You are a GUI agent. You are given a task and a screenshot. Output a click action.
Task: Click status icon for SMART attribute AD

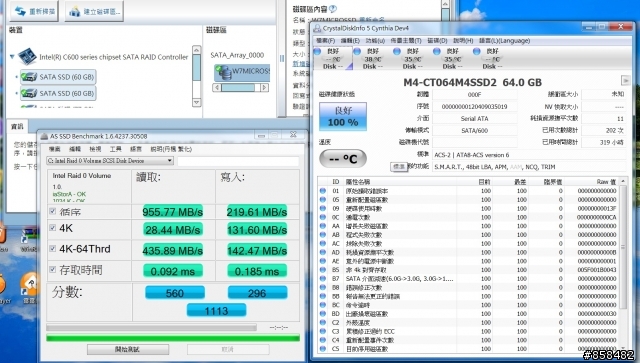click(323, 252)
